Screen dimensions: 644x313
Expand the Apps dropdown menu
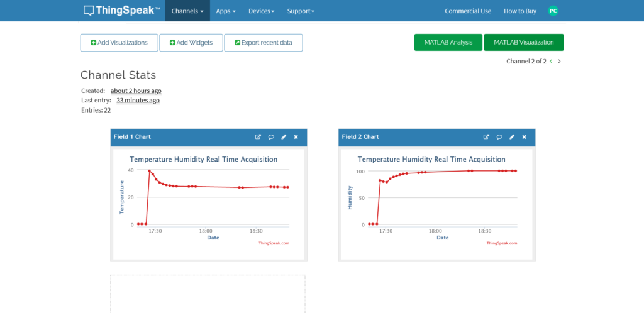pyautogui.click(x=226, y=11)
